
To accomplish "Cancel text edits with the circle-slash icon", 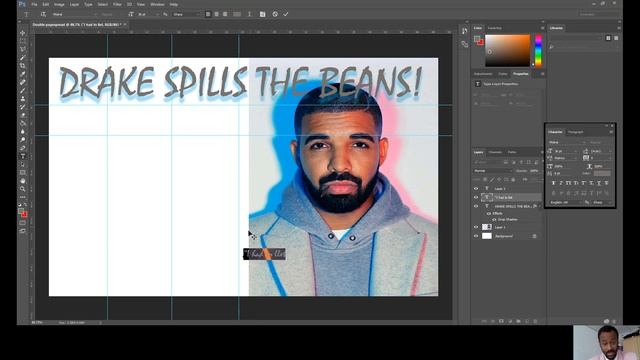I will tap(275, 14).
